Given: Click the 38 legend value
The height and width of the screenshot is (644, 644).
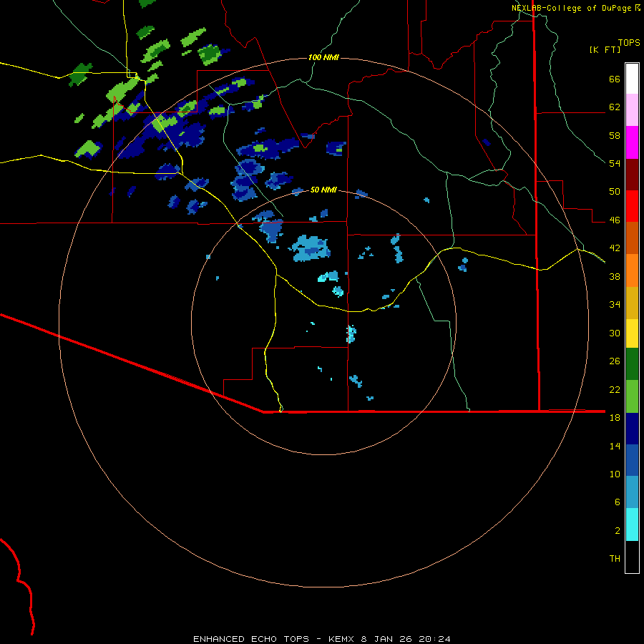Looking at the screenshot, I should [615, 276].
